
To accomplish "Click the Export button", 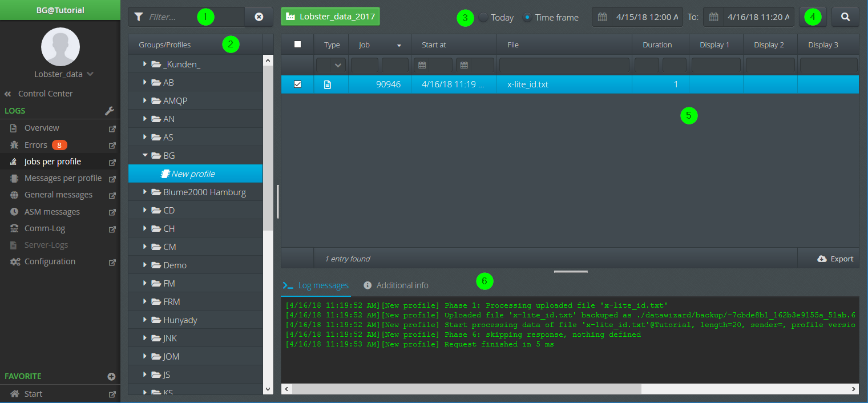I will pyautogui.click(x=835, y=259).
